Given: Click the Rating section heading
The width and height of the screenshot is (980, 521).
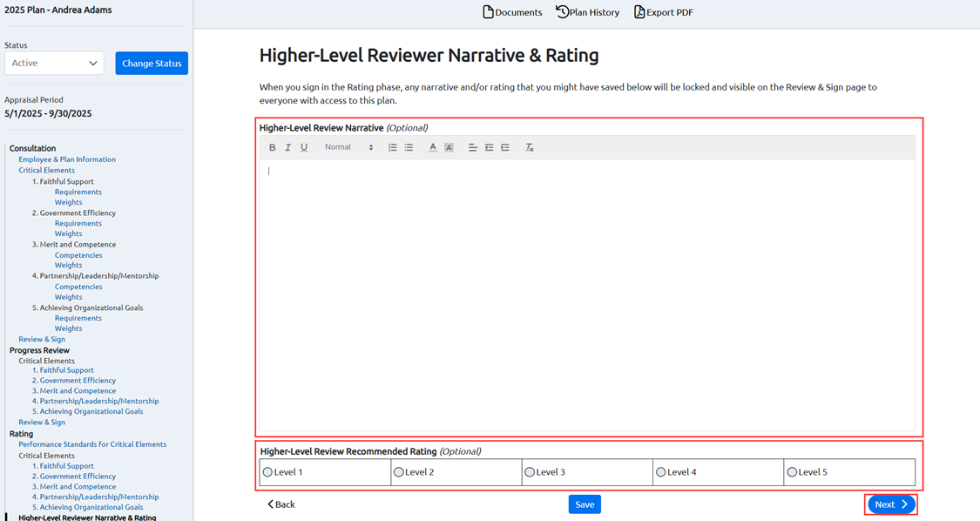Looking at the screenshot, I should coord(21,433).
